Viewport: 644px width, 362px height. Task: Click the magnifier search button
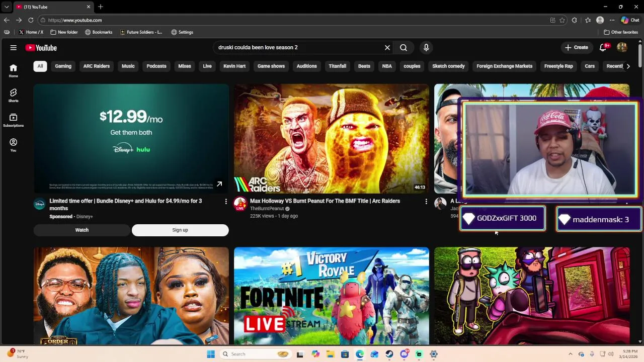(404, 48)
